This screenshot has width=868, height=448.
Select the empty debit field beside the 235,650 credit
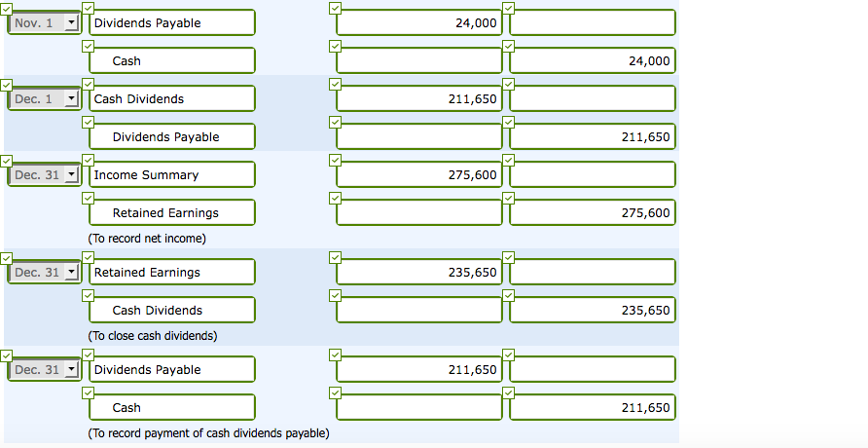click(x=419, y=310)
